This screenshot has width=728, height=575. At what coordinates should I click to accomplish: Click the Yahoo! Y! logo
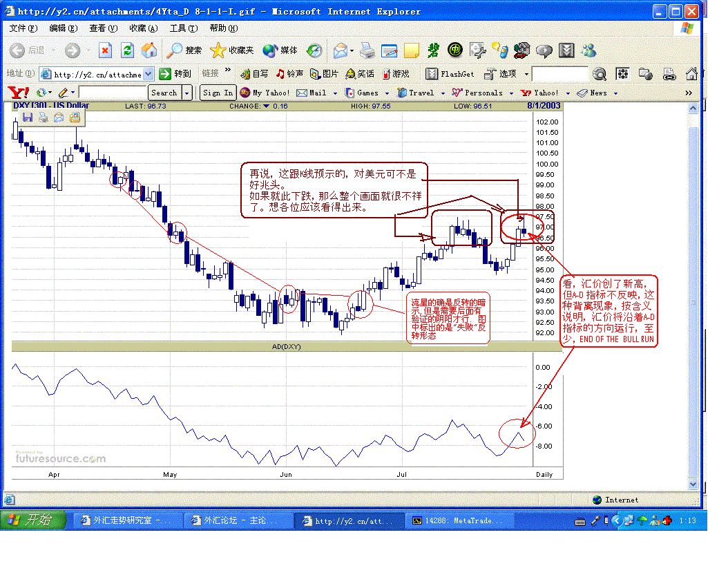click(x=19, y=93)
